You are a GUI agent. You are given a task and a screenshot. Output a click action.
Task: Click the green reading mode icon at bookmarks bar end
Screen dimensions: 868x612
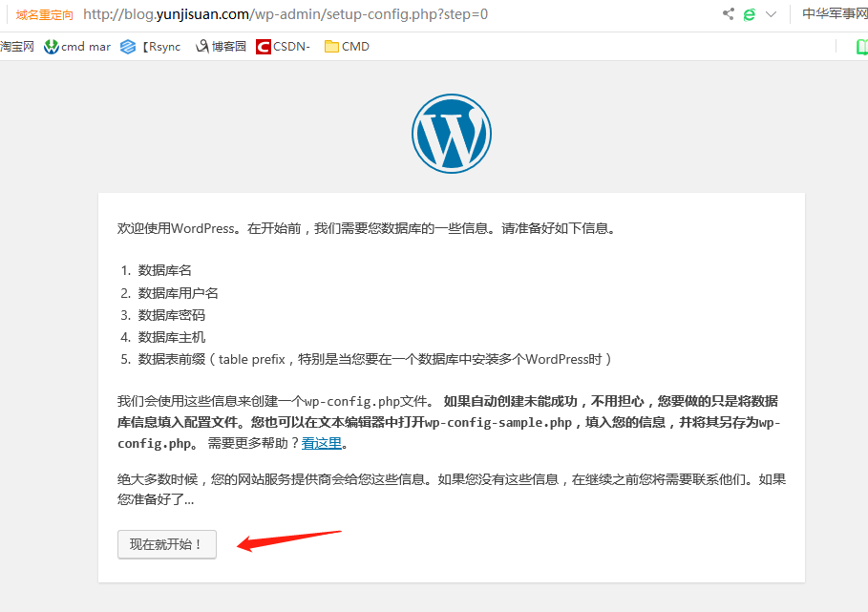point(862,47)
